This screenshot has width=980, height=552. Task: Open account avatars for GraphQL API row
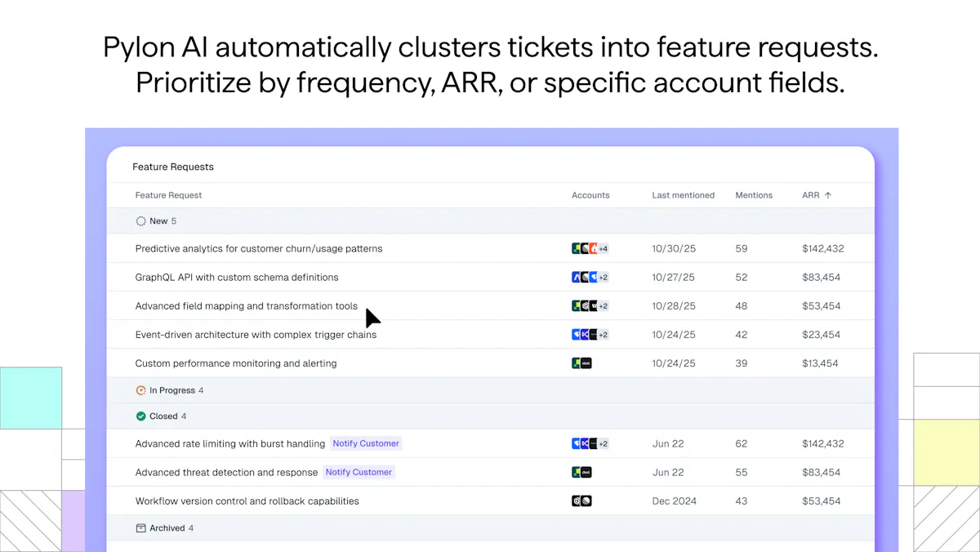590,277
